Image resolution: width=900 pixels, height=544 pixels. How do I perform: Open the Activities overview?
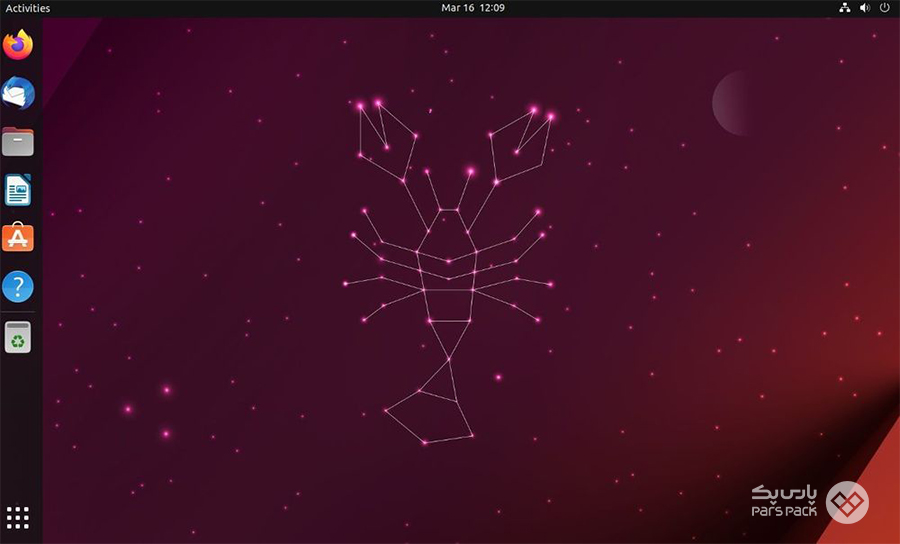pyautogui.click(x=28, y=8)
